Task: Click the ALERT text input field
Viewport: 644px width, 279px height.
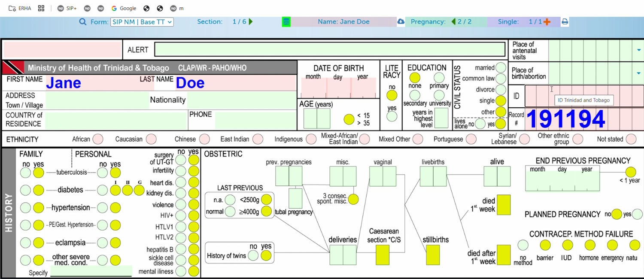Action: point(329,50)
